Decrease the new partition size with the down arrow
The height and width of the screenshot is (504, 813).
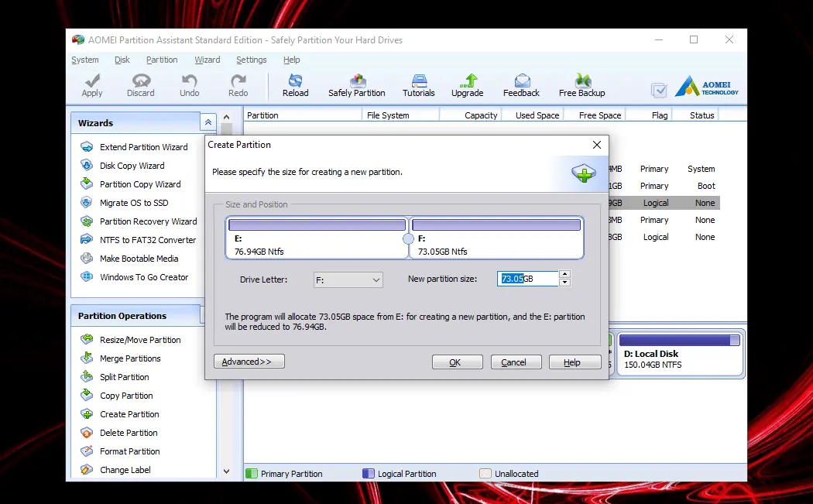click(564, 283)
